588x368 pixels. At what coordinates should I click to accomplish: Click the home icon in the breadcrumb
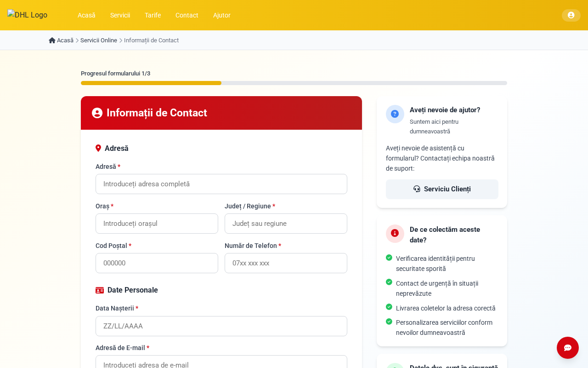tap(52, 40)
